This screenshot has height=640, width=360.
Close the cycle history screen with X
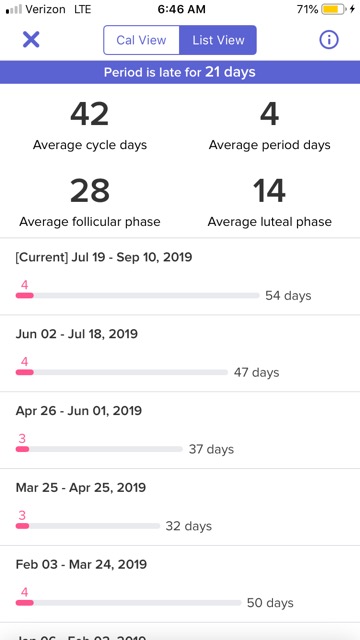click(31, 40)
